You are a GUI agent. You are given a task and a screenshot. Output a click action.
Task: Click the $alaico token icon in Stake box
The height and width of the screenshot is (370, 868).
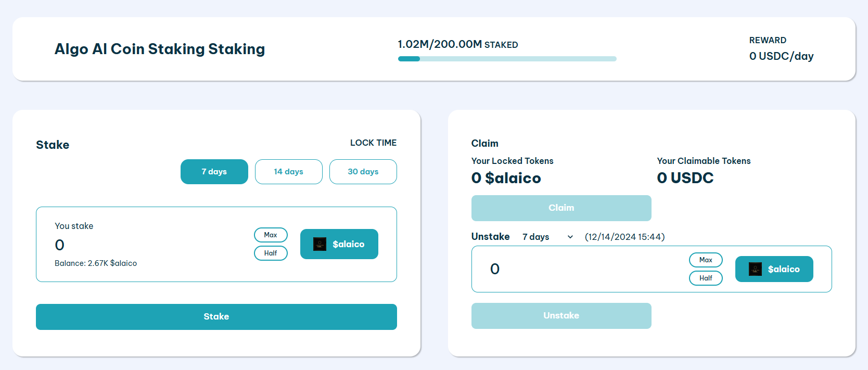[320, 244]
